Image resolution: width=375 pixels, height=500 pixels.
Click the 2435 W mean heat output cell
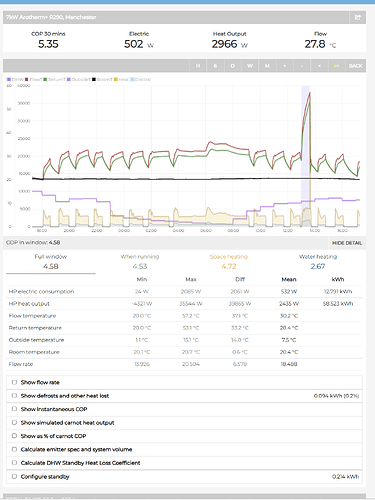click(x=289, y=304)
